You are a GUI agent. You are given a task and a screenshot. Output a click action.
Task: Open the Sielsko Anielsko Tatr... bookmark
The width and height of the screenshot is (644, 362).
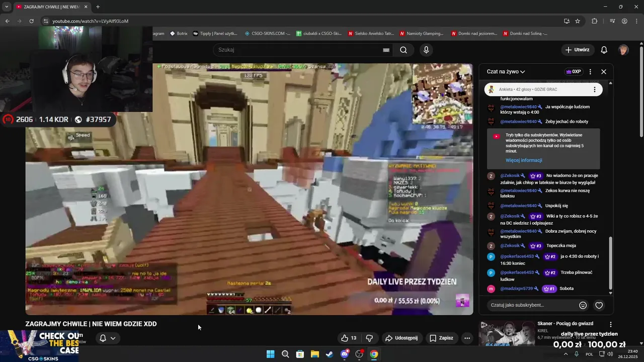(371, 34)
